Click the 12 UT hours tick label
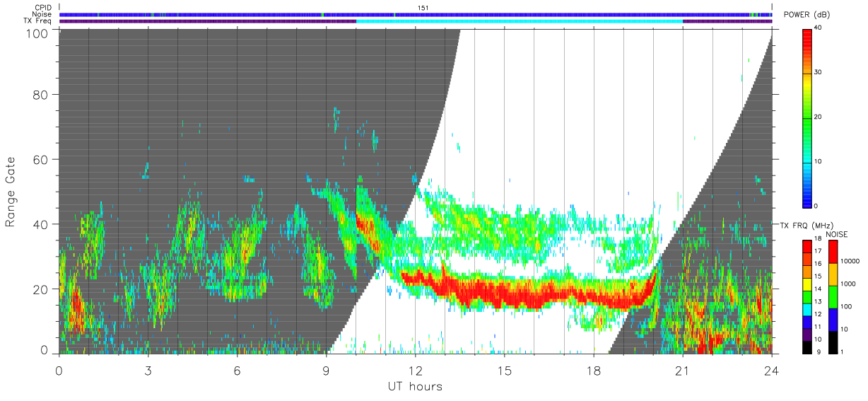The height and width of the screenshot is (401, 868). pos(416,371)
